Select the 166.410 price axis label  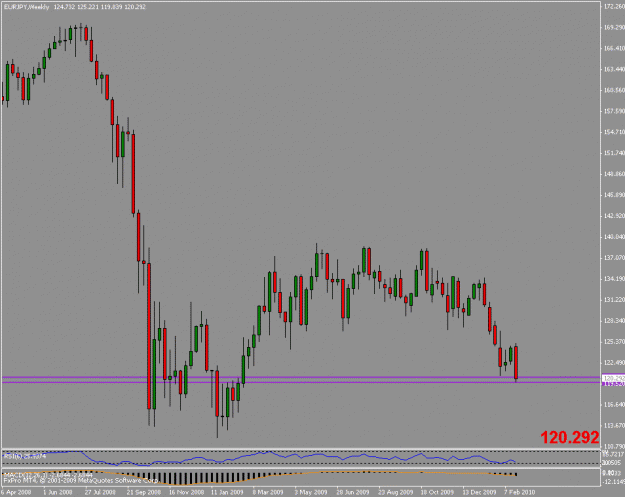click(614, 48)
